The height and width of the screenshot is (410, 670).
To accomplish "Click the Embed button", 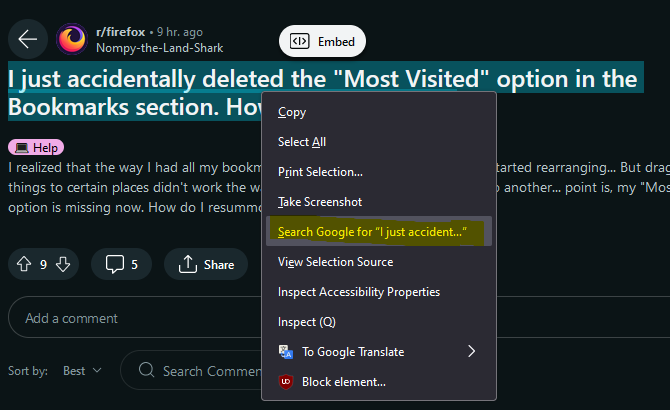I will tap(323, 41).
